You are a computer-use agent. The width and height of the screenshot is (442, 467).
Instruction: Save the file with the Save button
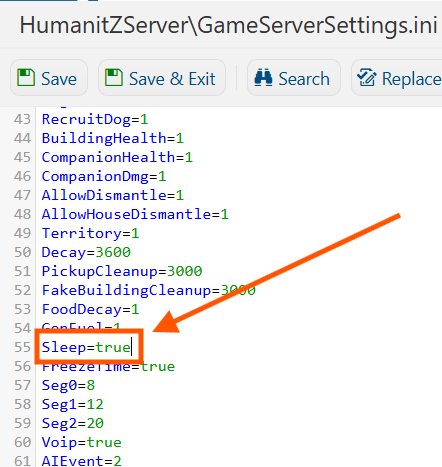point(49,78)
